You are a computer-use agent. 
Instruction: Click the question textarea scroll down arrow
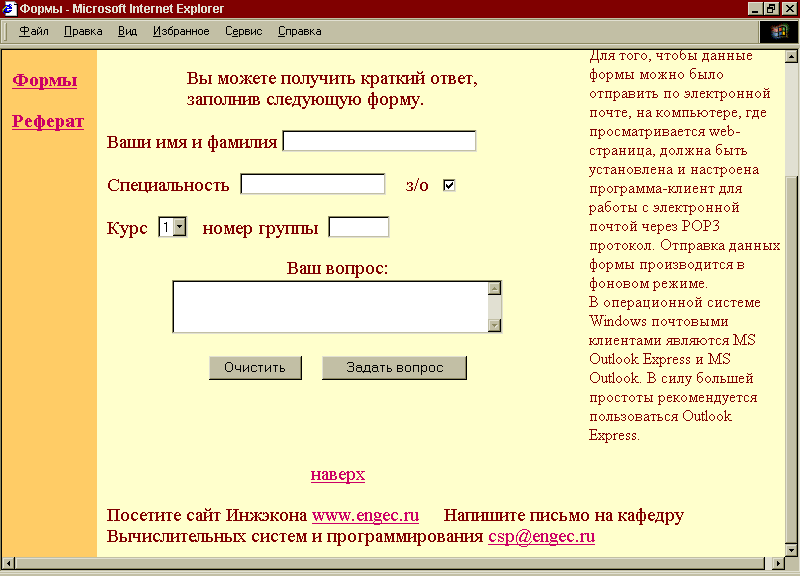pyautogui.click(x=494, y=325)
